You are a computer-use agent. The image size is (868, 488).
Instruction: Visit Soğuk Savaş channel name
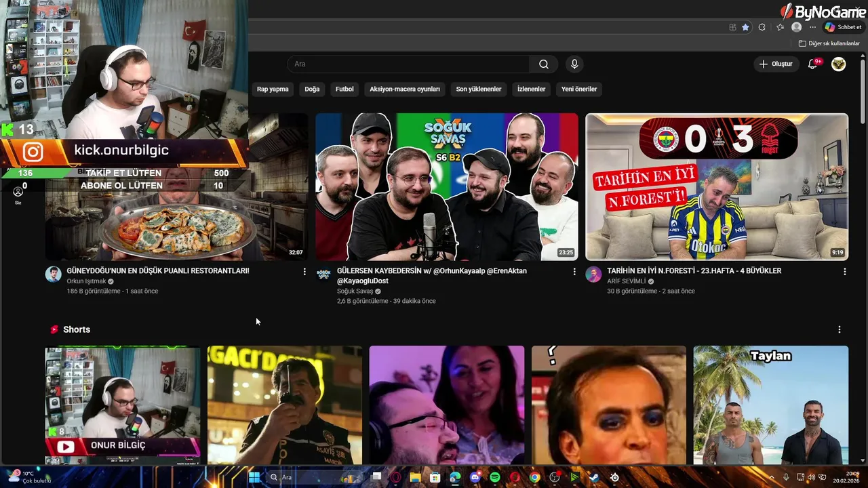coord(355,291)
